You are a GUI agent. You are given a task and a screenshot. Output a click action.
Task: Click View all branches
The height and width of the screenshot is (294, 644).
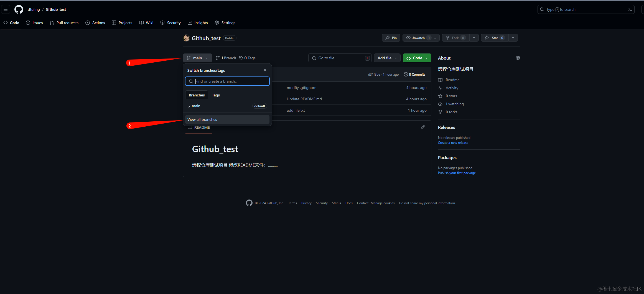(227, 119)
